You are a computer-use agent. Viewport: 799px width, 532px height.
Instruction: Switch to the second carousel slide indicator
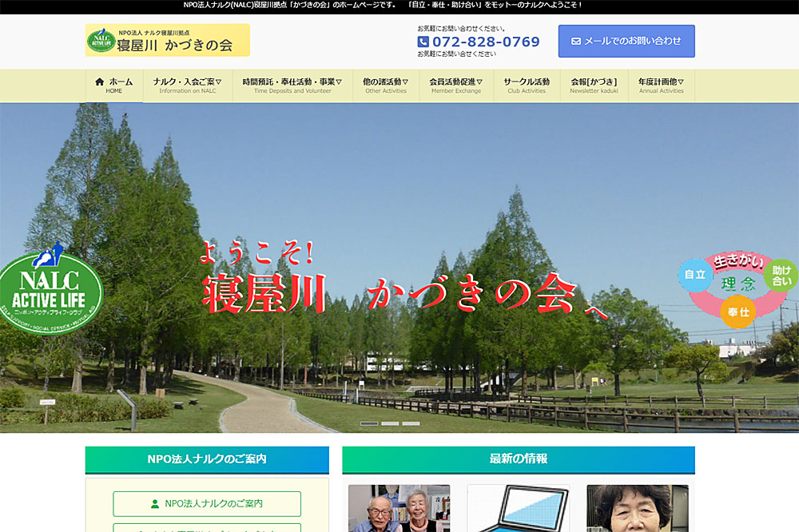[390, 423]
